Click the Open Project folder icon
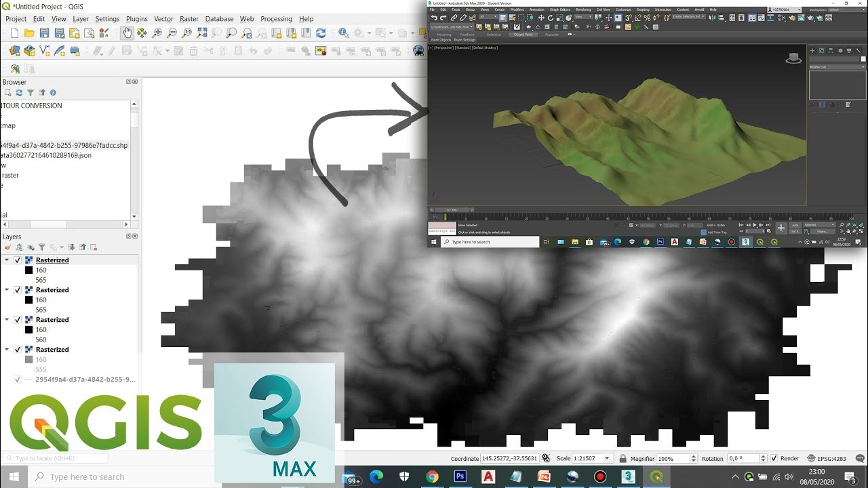Viewport: 868px width, 488px height. (x=29, y=33)
